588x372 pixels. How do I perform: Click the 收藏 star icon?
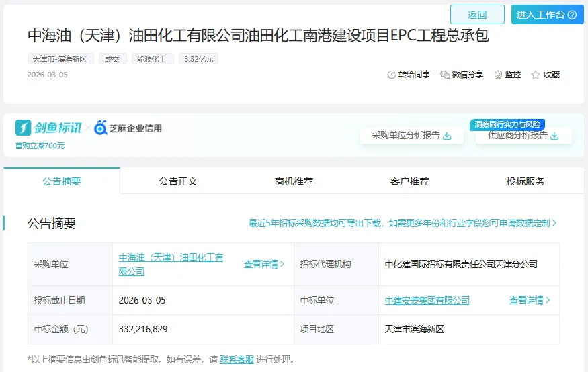[x=536, y=75]
